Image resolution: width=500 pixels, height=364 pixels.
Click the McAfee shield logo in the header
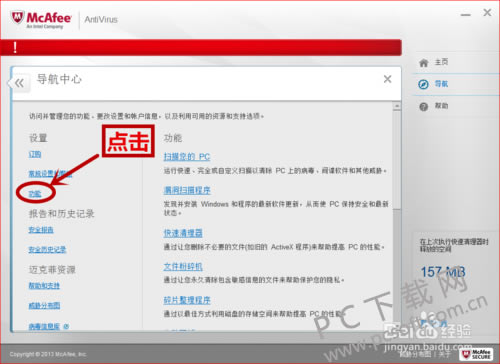(x=17, y=17)
